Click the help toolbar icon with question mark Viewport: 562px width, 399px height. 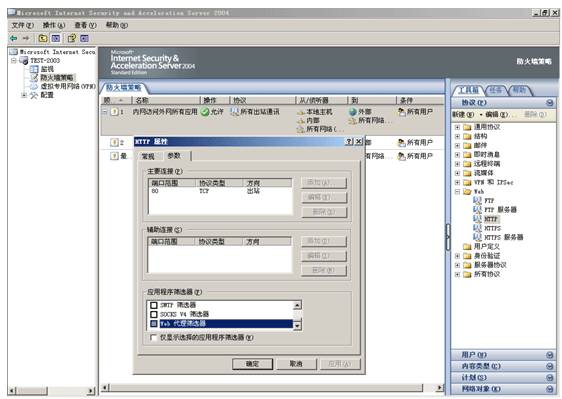click(72, 38)
